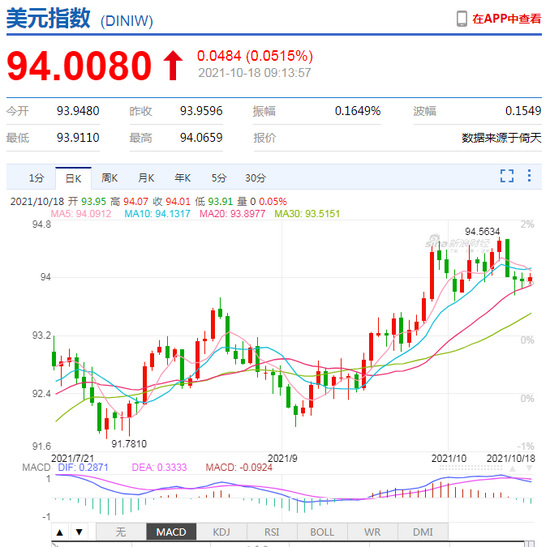Click the phone icon beside 在APP中查看
Screen dimensions: 550x547
(462, 19)
